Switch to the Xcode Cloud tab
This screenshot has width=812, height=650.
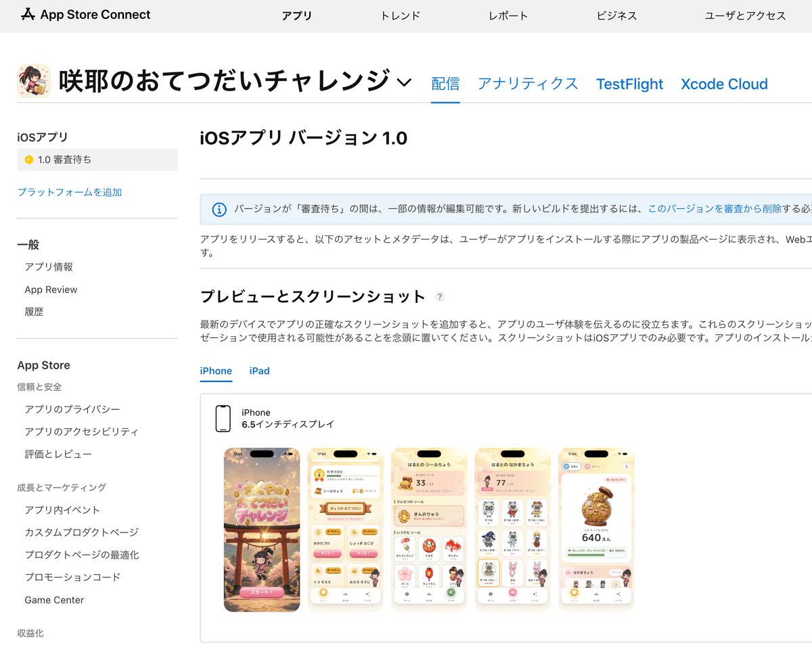pyautogui.click(x=724, y=84)
